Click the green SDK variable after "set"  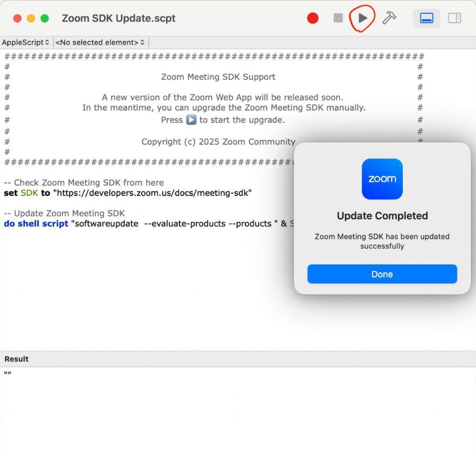click(29, 193)
